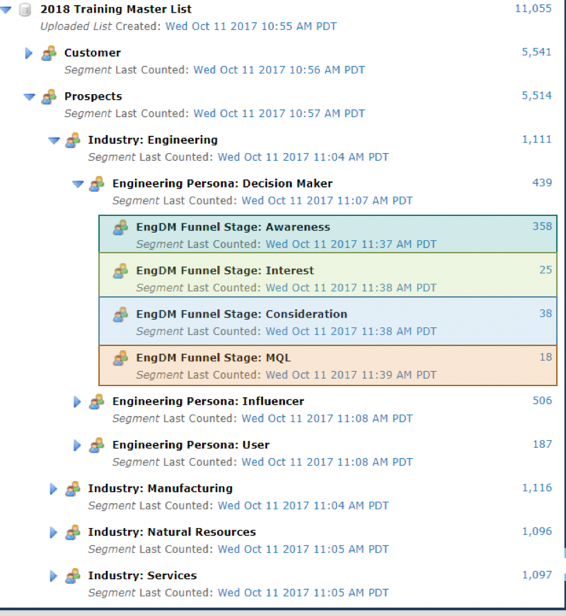Click the Prospects segment people icon
Screen dimensions: 566x616
(x=49, y=97)
